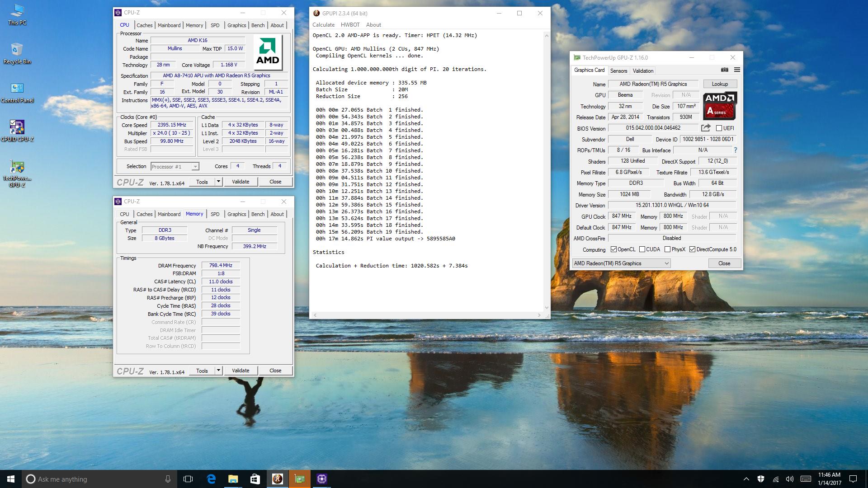Click Close button in upper CPU-Z window

coord(275,182)
